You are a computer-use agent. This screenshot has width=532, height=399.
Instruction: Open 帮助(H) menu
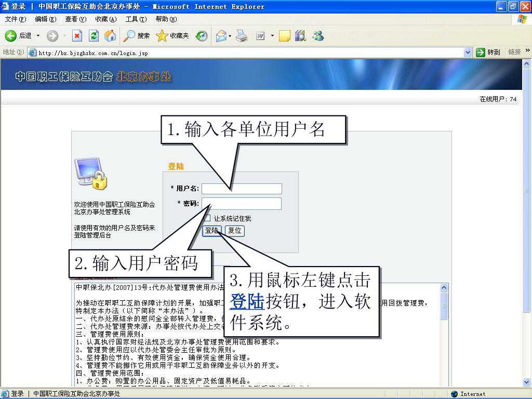pos(166,19)
